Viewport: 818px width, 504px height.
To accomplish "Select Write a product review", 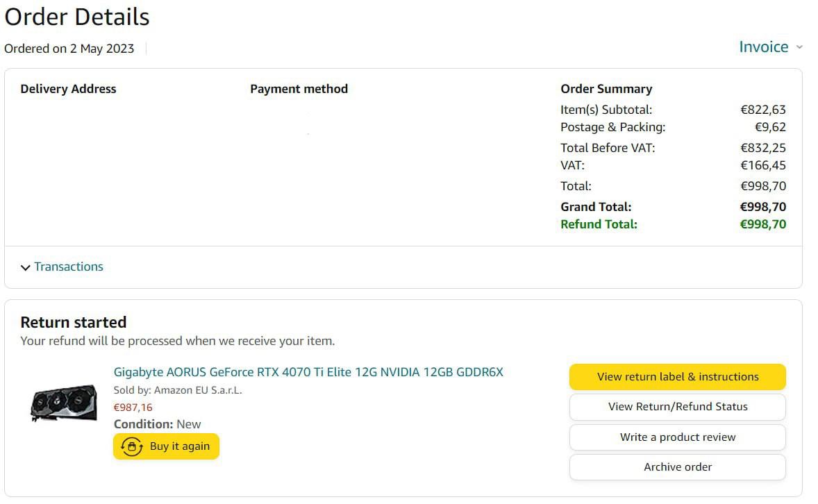I will coord(677,437).
